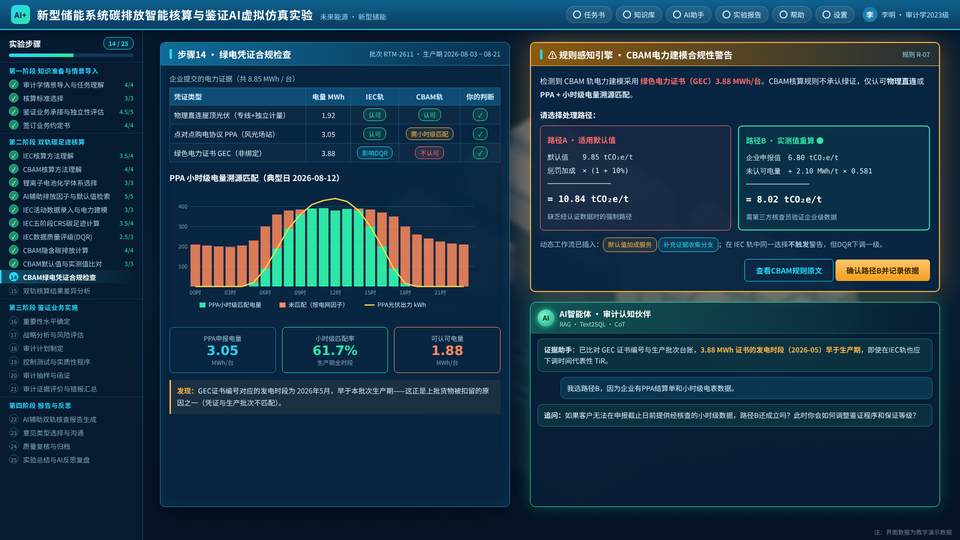This screenshot has width=960, height=540.
Task: Collapse the 第一阶段 知识准备与情景导入 section
Action: coord(53,71)
